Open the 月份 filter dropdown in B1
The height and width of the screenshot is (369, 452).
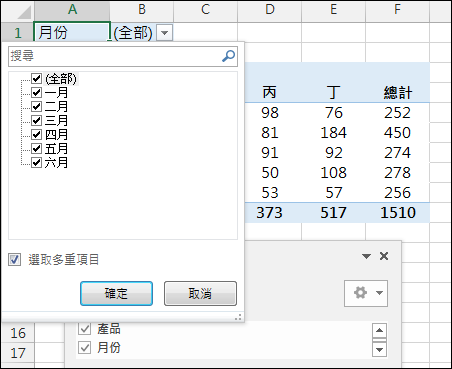pos(164,33)
